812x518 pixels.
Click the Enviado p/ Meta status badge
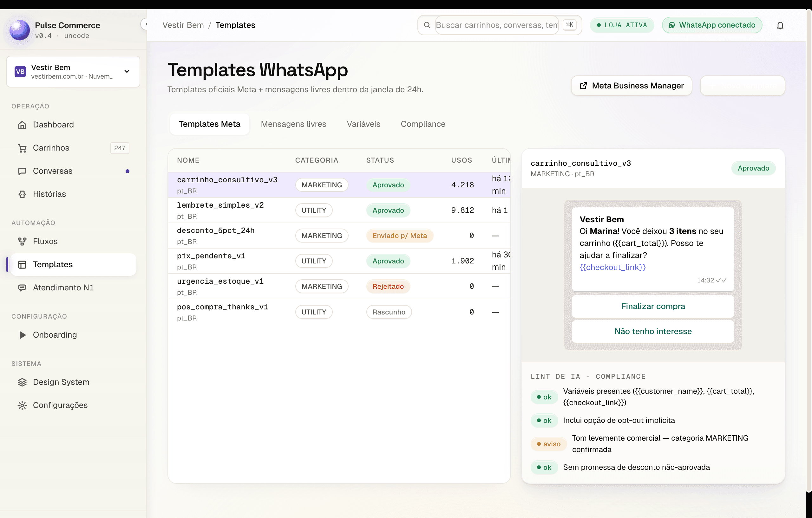pyautogui.click(x=400, y=236)
